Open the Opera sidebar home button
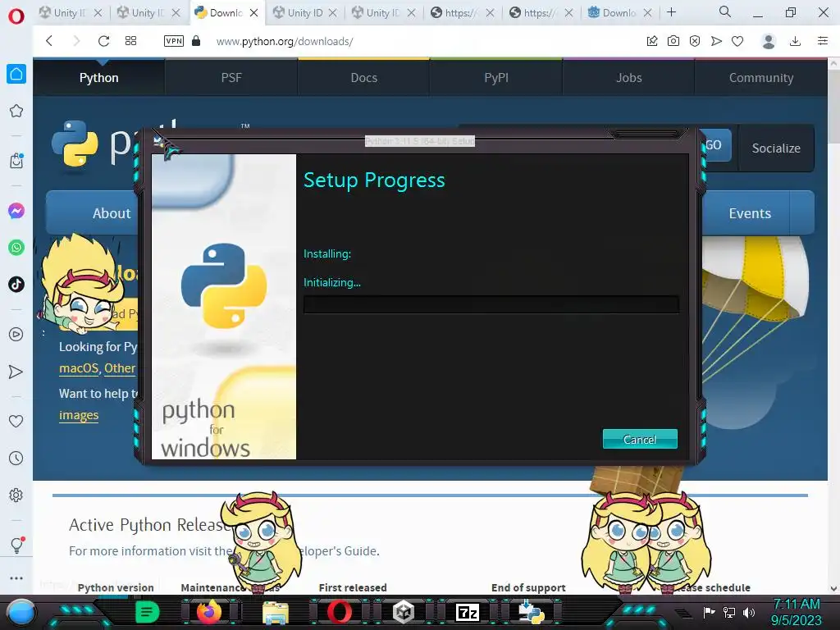 [x=16, y=74]
